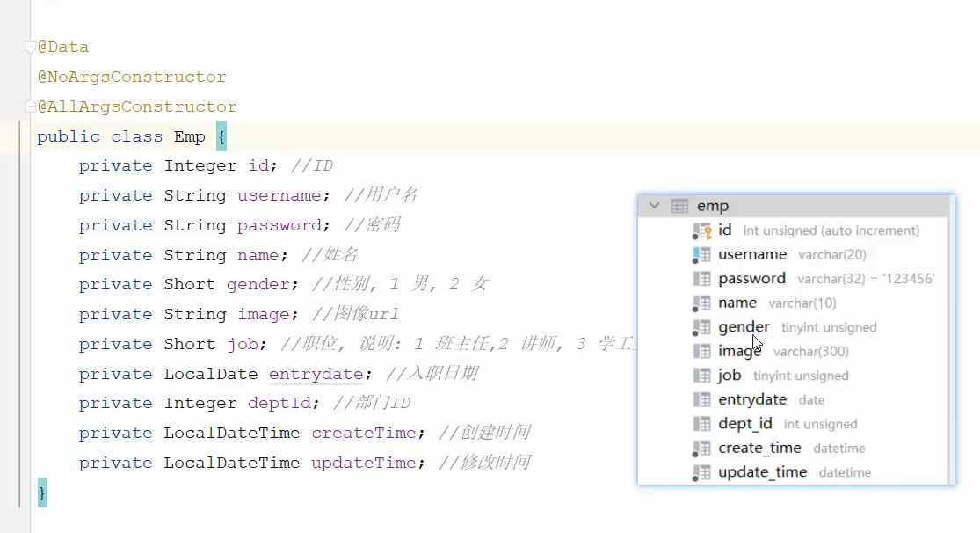Click the column icon beside name
This screenshot has height=533, width=980.
click(x=701, y=303)
